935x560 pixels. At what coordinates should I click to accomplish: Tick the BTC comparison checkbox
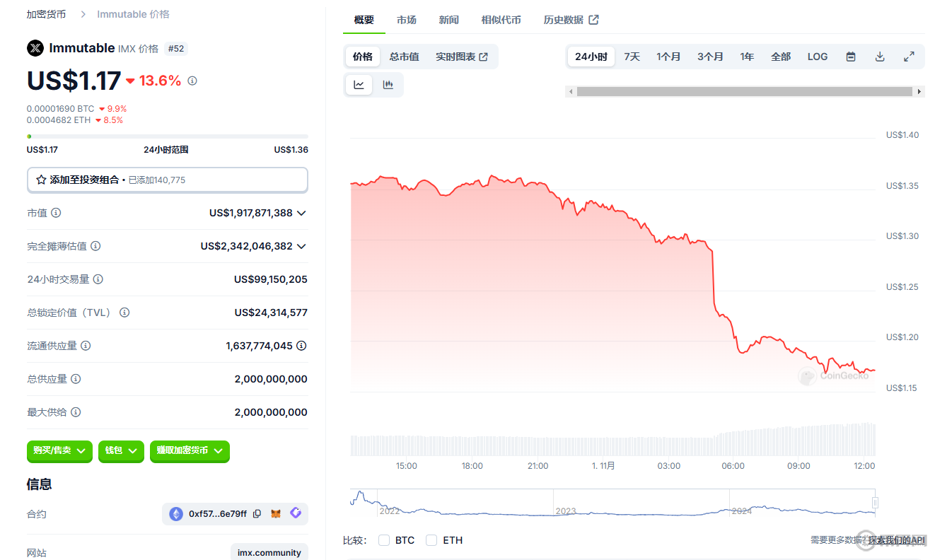pyautogui.click(x=384, y=540)
